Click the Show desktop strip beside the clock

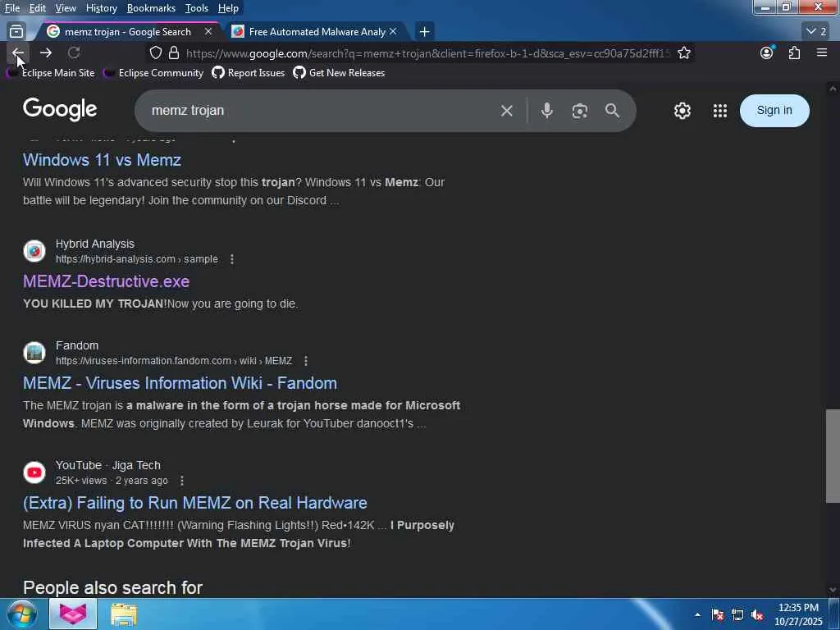(834, 614)
